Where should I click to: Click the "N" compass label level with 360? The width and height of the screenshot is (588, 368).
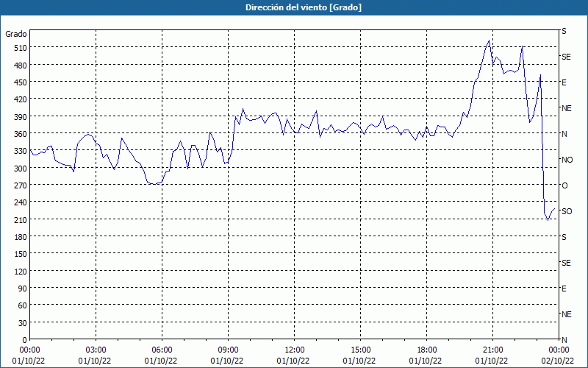[564, 134]
